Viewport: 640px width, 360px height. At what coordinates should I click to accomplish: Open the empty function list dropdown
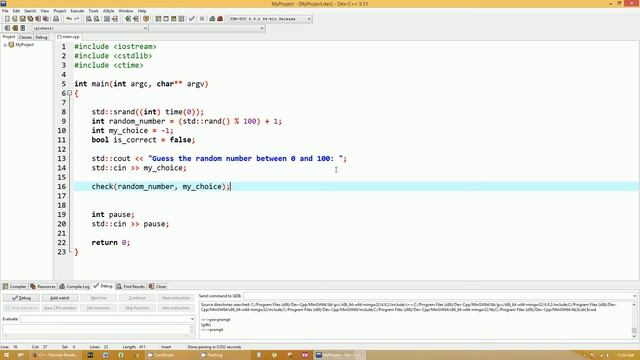click(262, 28)
